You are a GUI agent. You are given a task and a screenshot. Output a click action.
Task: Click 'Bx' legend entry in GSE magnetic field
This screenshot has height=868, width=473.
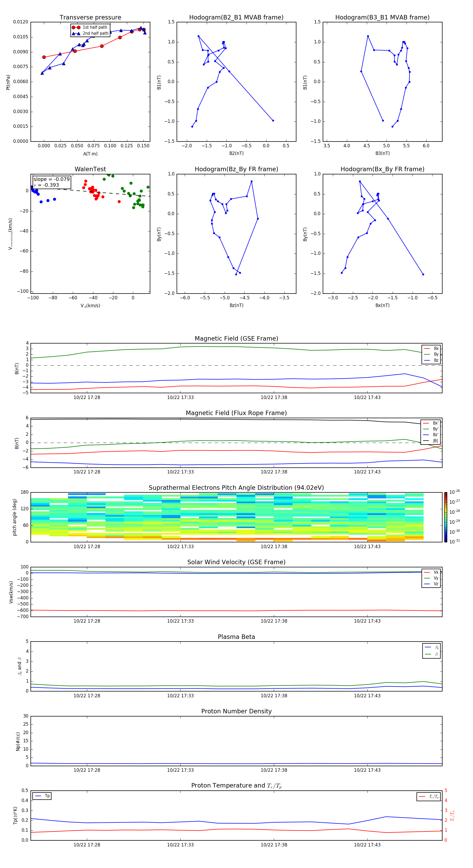[431, 349]
